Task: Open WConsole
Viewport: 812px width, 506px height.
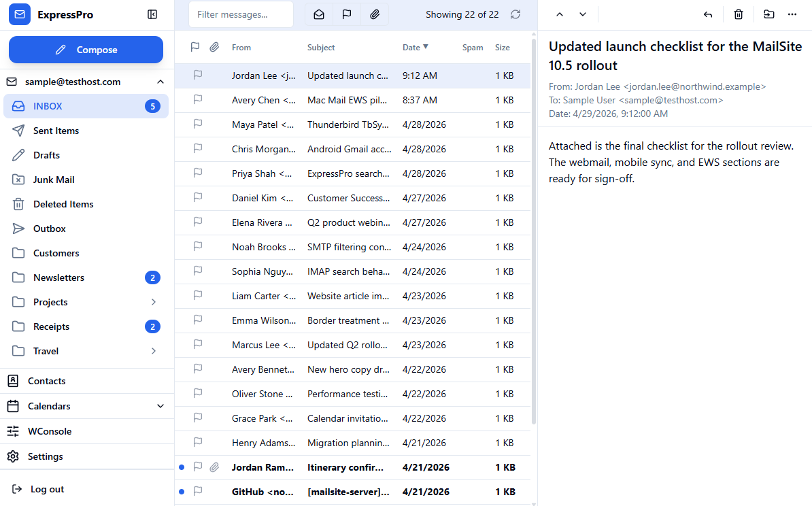Action: tap(87, 431)
